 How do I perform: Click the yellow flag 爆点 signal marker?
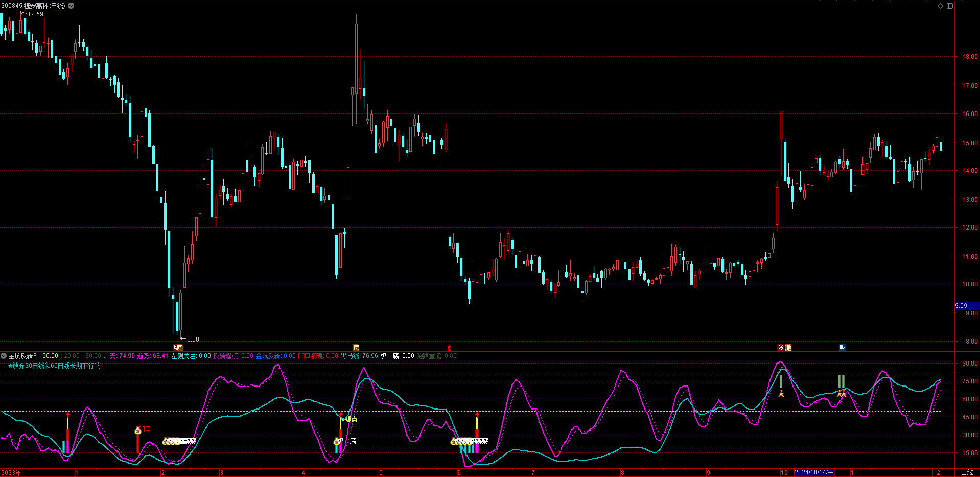(349, 419)
